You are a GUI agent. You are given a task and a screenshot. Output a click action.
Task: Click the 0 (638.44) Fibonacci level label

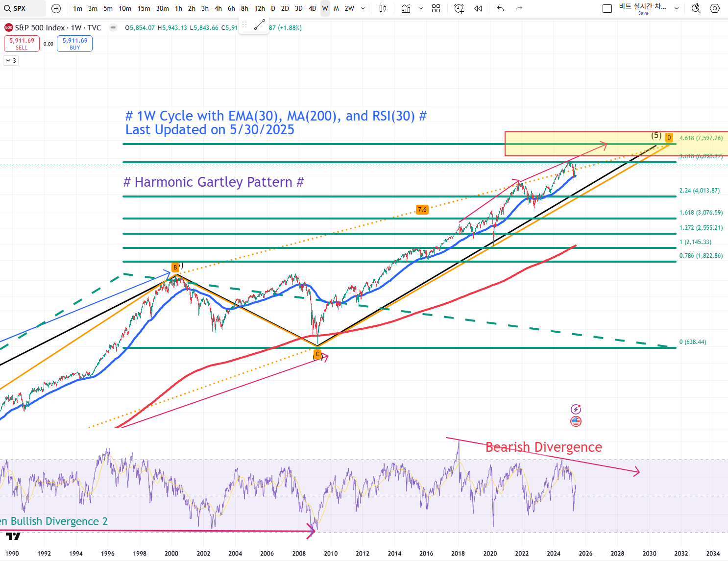[693, 342]
